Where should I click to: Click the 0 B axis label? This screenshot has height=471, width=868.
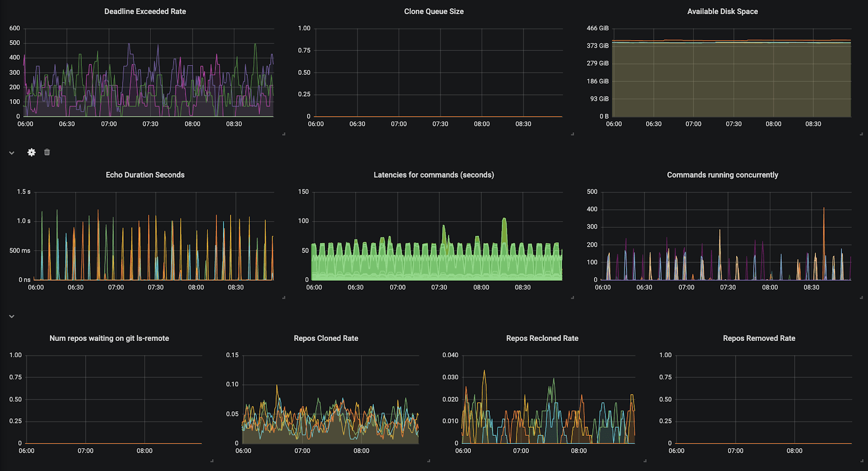coord(604,116)
